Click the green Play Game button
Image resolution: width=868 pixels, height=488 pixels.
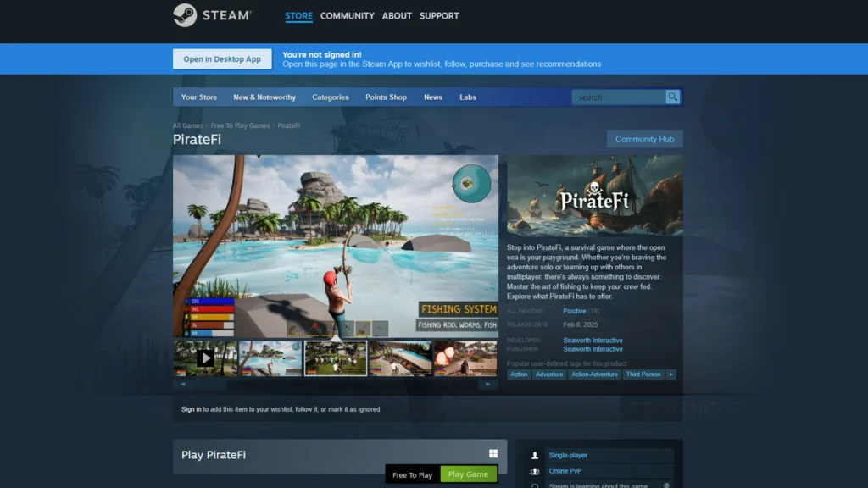468,474
